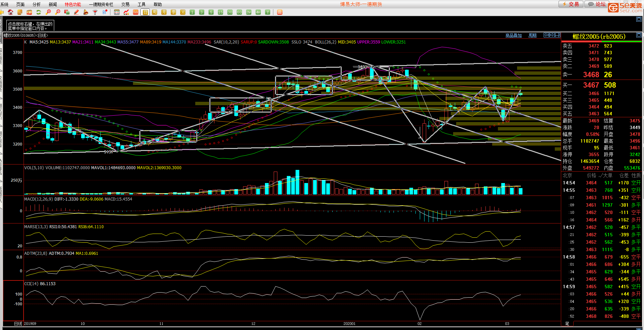Select the weekly (周) period button
The image size is (644, 330).
(x=155, y=12)
